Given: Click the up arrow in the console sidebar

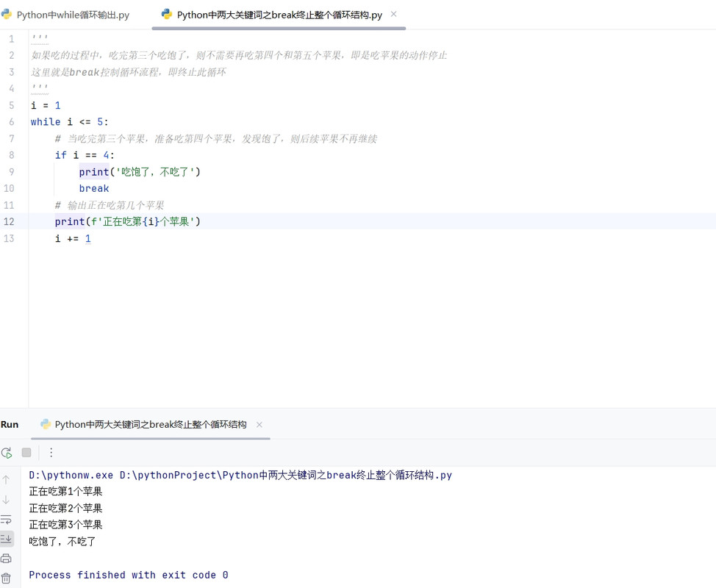Looking at the screenshot, I should click(6, 480).
